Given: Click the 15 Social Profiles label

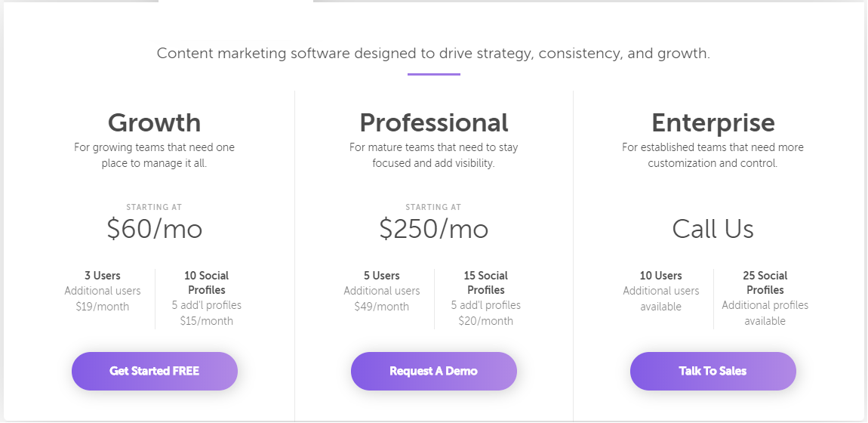Looking at the screenshot, I should point(486,283).
